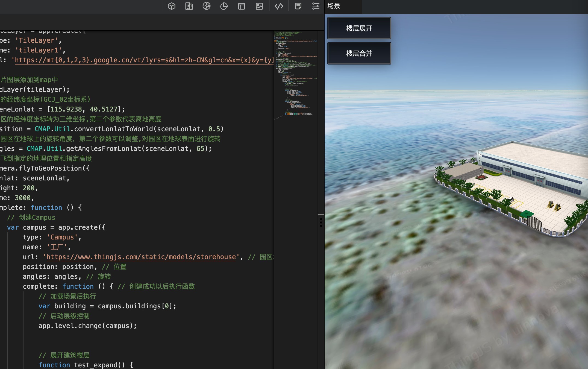Open the Google tile layer URL link

click(x=144, y=60)
